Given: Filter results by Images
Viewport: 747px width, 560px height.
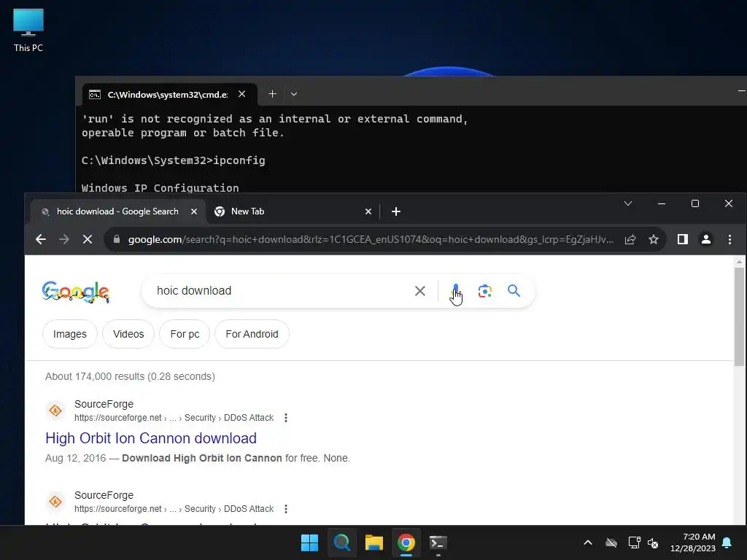Looking at the screenshot, I should tap(70, 334).
